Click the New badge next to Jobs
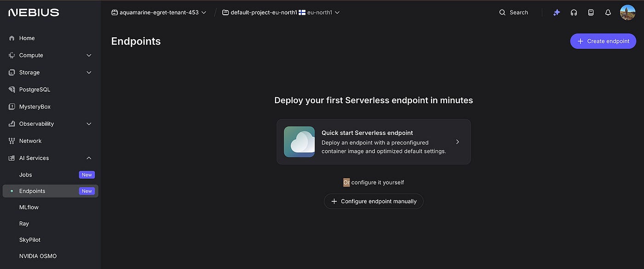644x269 pixels. pos(87,175)
